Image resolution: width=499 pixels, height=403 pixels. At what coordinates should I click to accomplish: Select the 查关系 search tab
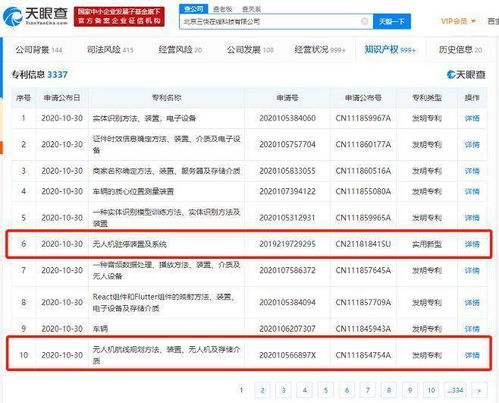pyautogui.click(x=251, y=9)
